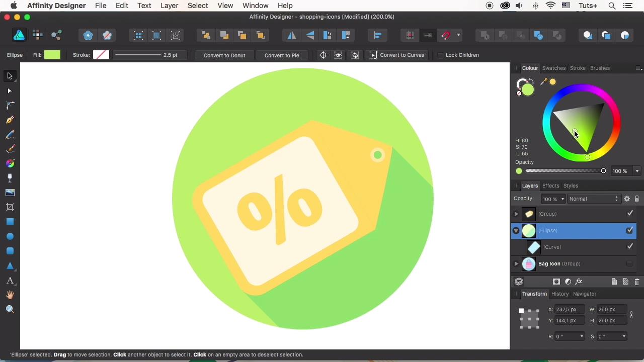Open Colour panel options menu
The height and width of the screenshot is (362, 644).
(638, 68)
